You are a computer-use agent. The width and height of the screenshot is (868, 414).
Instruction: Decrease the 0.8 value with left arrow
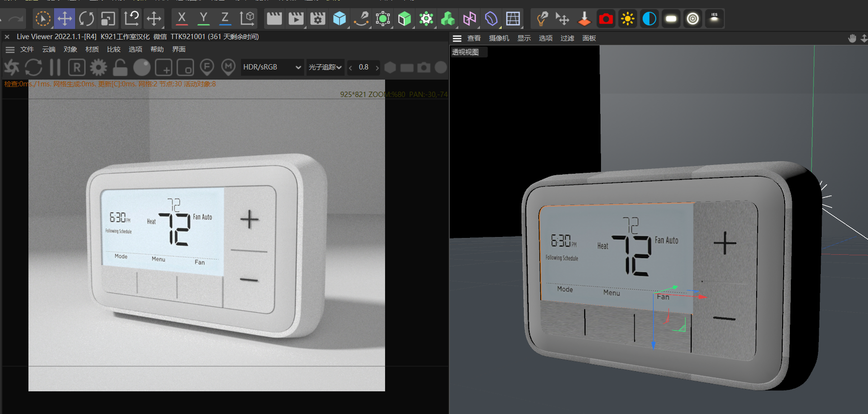pyautogui.click(x=350, y=68)
